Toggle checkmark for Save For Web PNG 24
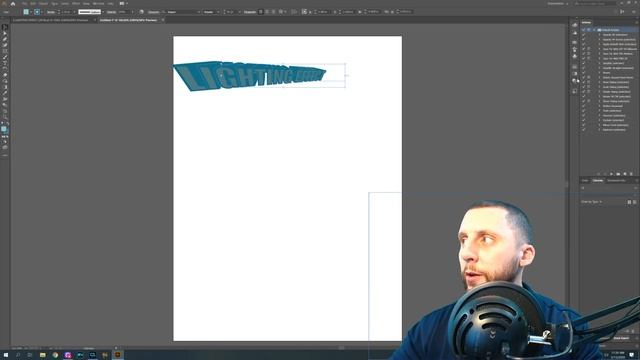This screenshot has height=360, width=640. 584,58
